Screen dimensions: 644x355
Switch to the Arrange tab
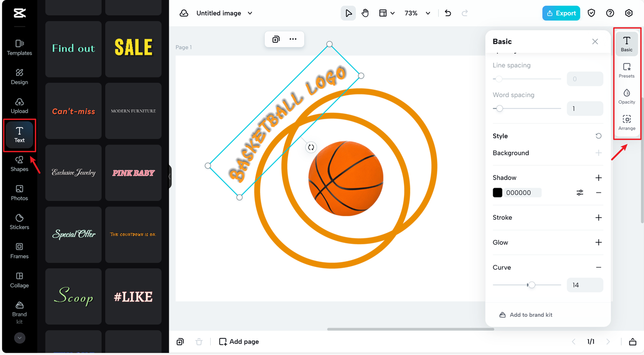[x=626, y=123]
